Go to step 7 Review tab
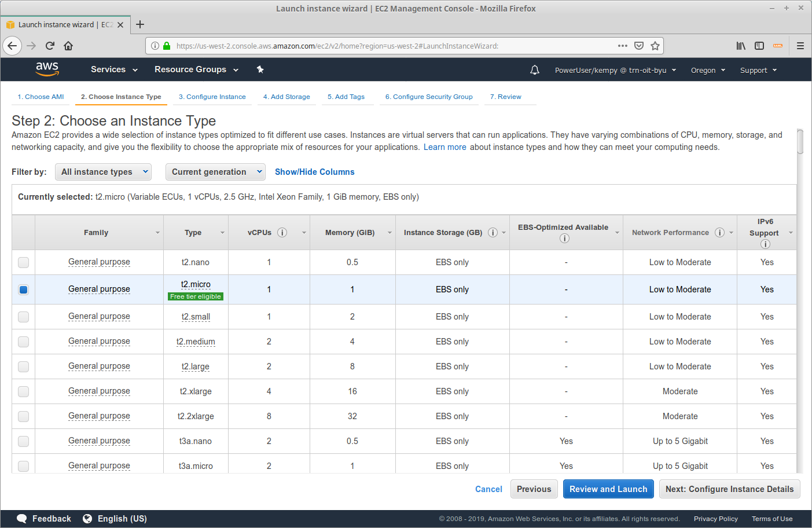This screenshot has width=812, height=528. [x=505, y=97]
